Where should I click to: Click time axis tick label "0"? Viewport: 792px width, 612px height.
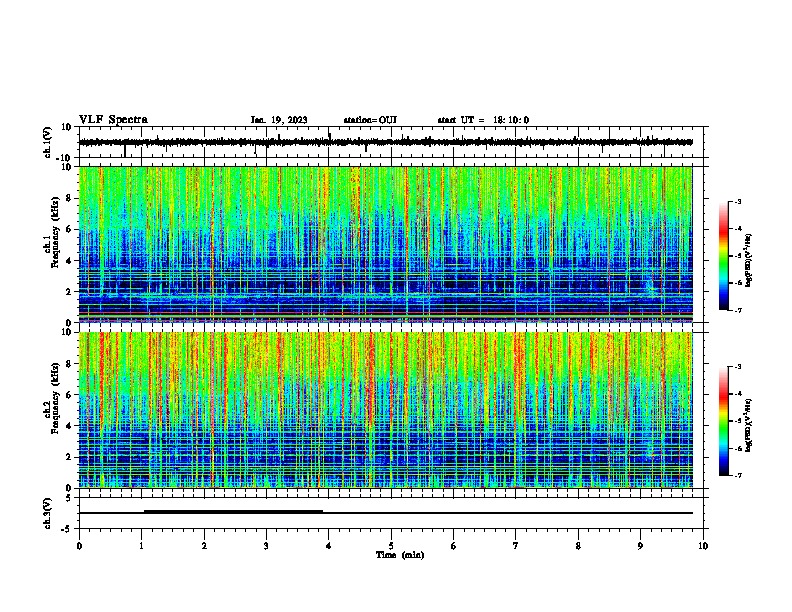(x=79, y=546)
